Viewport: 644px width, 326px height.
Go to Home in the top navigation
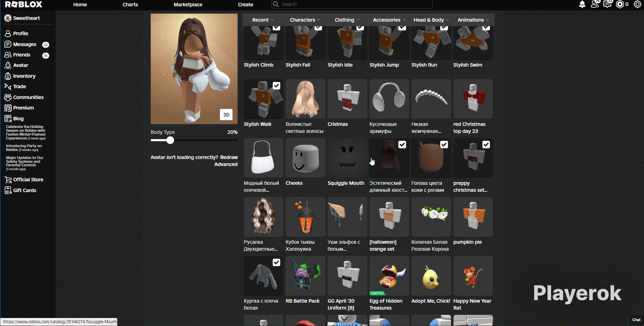coord(80,5)
